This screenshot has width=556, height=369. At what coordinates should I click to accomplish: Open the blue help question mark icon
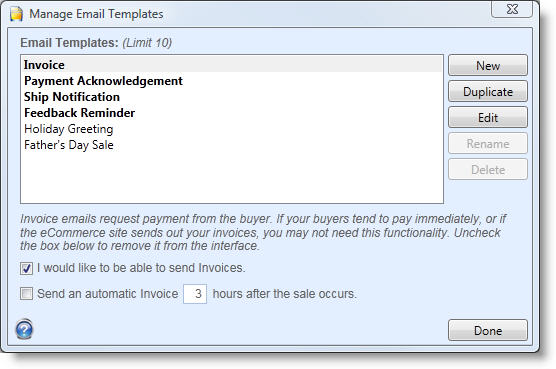pyautogui.click(x=24, y=329)
